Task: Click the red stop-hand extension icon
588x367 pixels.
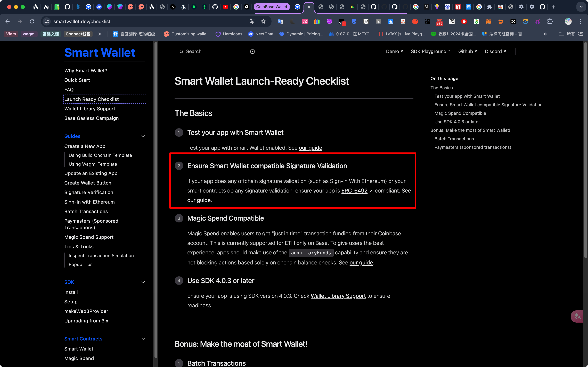Action: tap(464, 21)
